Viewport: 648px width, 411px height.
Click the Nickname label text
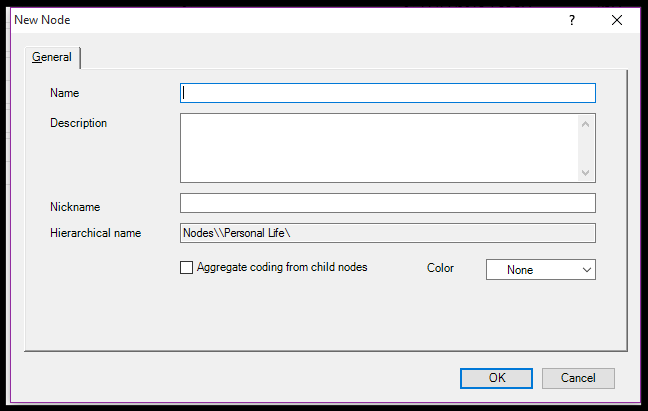tap(75, 207)
